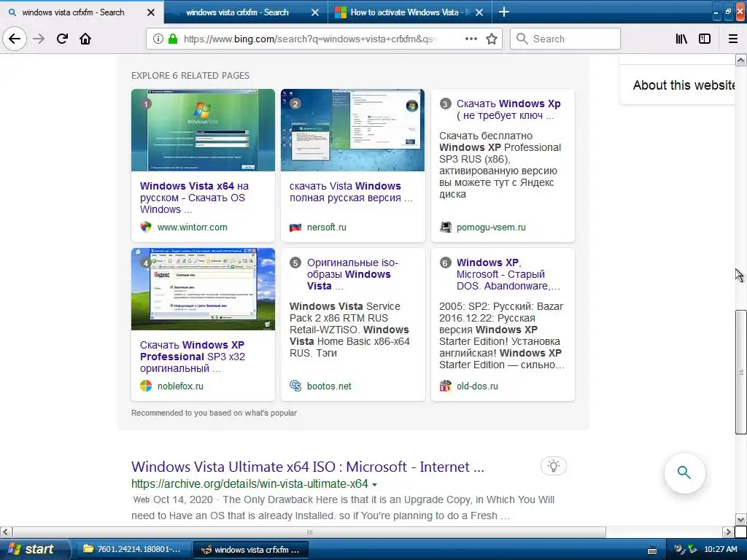
Task: Click the system tray clock 10:27 AM
Action: [x=720, y=549]
